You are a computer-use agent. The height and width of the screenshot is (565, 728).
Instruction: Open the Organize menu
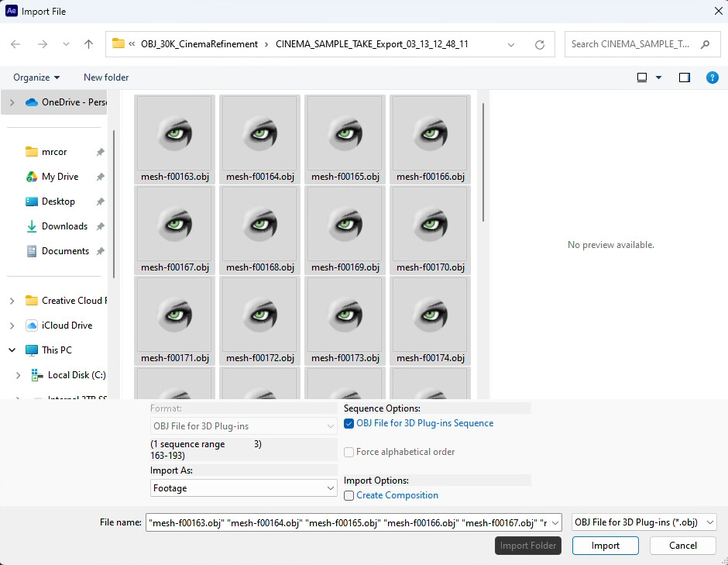click(36, 78)
